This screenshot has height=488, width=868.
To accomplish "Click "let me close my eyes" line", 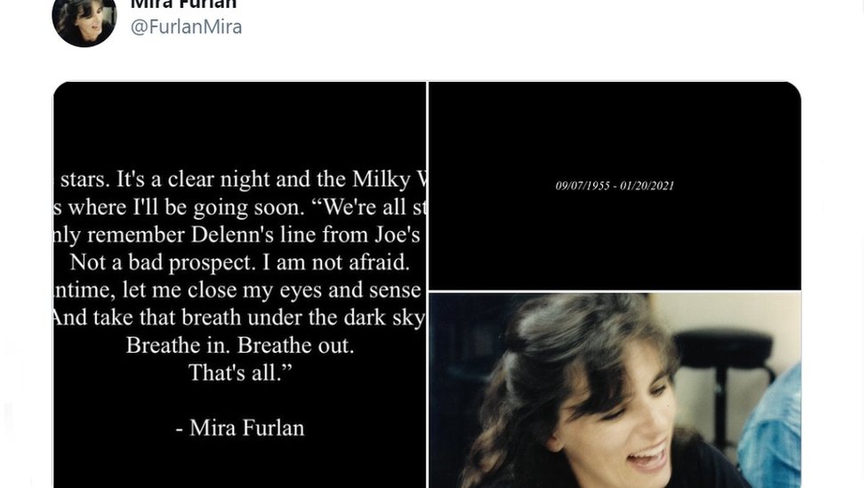I will [x=240, y=290].
